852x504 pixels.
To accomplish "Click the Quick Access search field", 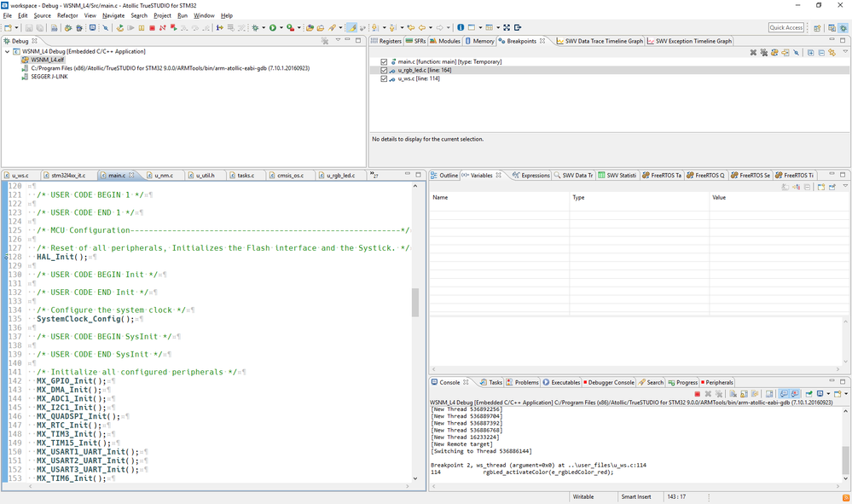I will coord(785,27).
